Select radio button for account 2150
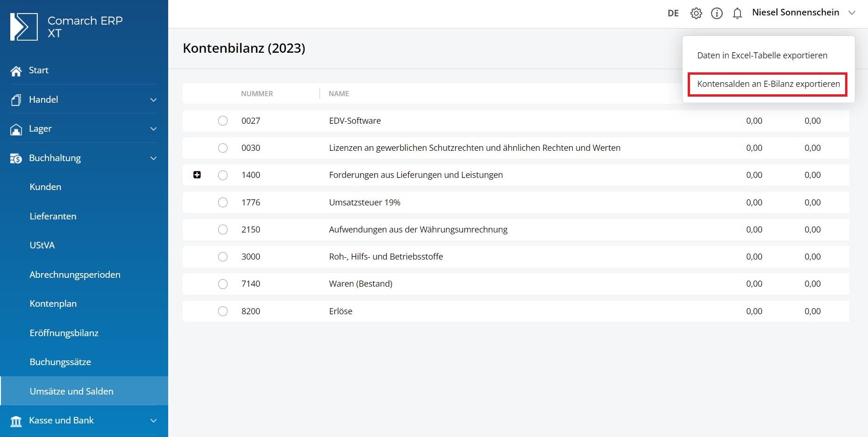Screen dimensions: 868x437 [x=223, y=229]
